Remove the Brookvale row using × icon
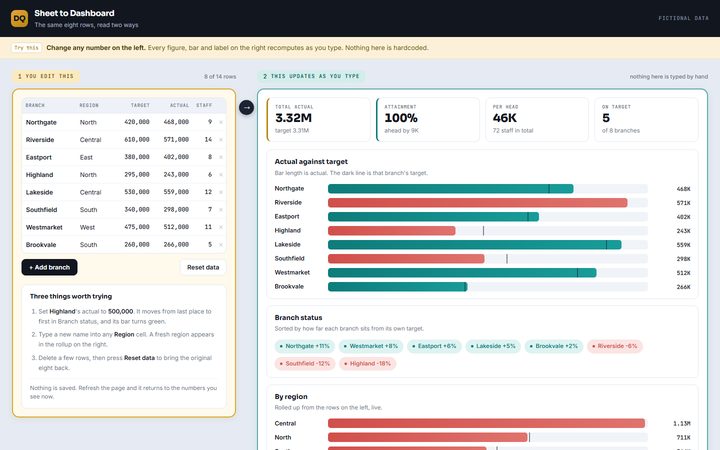Viewport: 720px width, 450px height. click(x=221, y=245)
